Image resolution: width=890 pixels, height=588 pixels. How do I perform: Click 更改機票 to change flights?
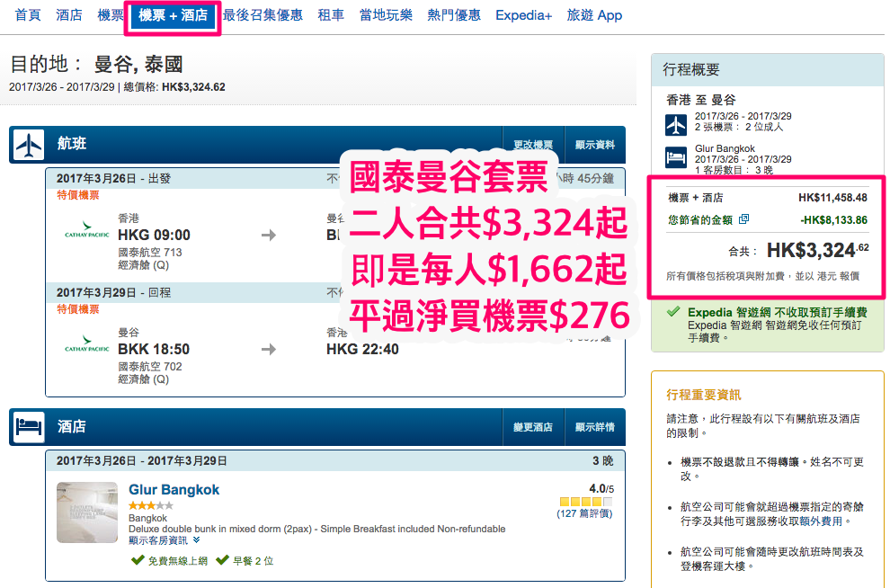(x=533, y=145)
